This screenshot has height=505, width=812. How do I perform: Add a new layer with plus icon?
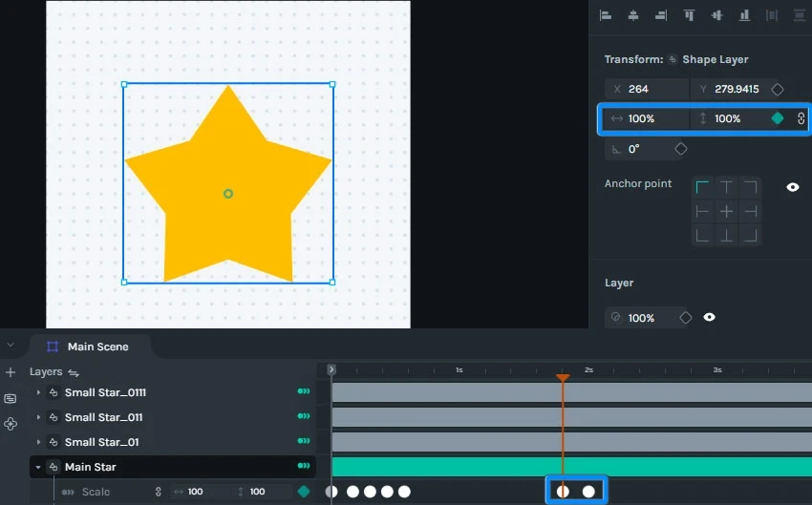(x=11, y=372)
